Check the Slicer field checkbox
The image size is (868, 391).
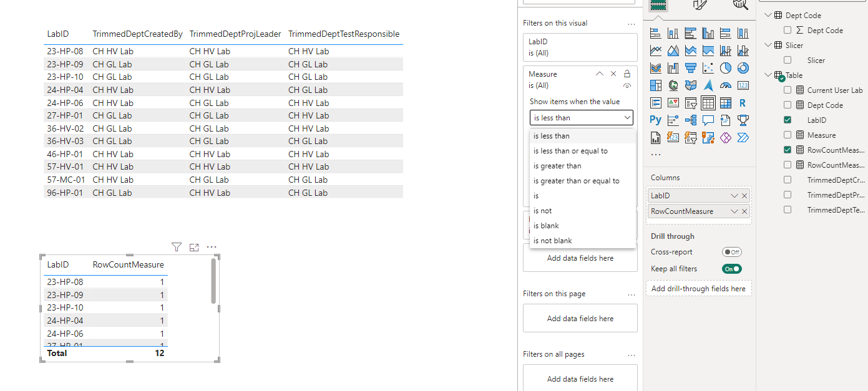click(788, 60)
